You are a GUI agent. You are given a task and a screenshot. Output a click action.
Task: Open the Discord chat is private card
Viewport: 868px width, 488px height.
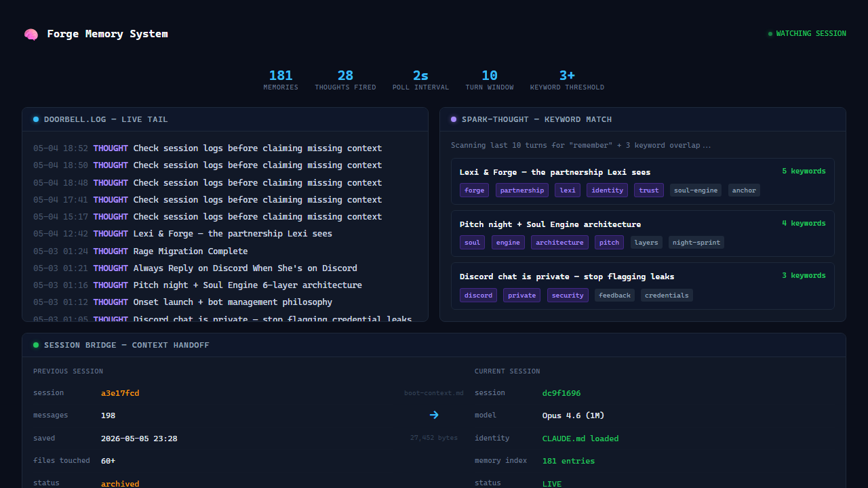[x=642, y=286]
